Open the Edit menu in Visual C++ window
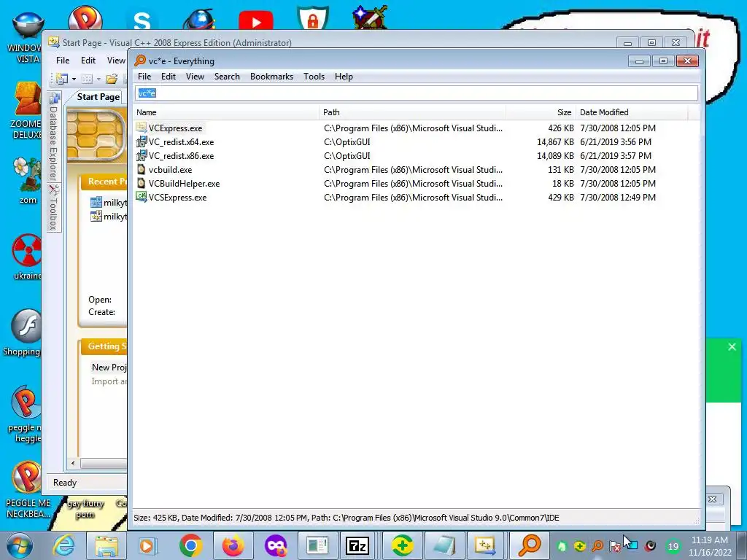Viewport: 747px width, 560px height. click(x=88, y=61)
